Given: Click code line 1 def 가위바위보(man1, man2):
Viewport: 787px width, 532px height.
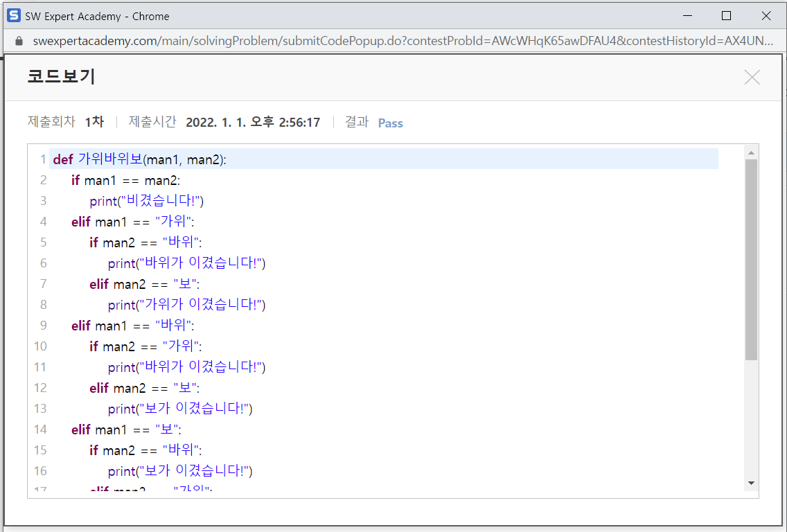Looking at the screenshot, I should tap(139, 159).
